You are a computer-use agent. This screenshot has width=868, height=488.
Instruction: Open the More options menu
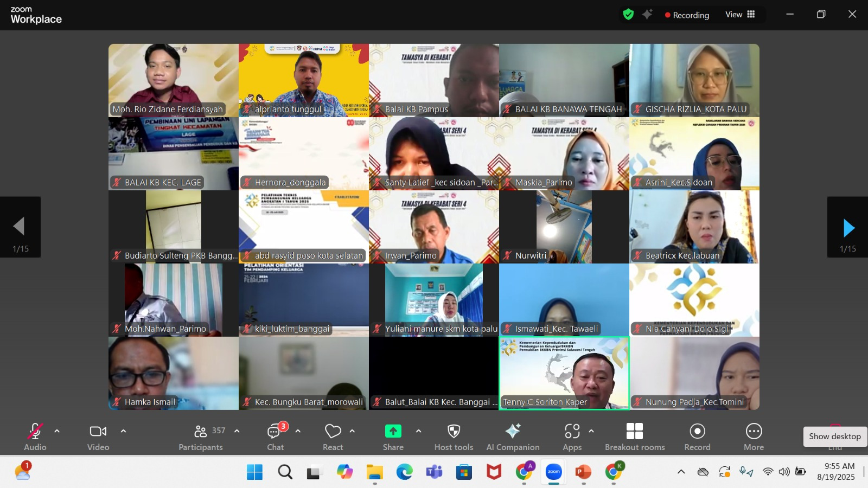(x=754, y=437)
